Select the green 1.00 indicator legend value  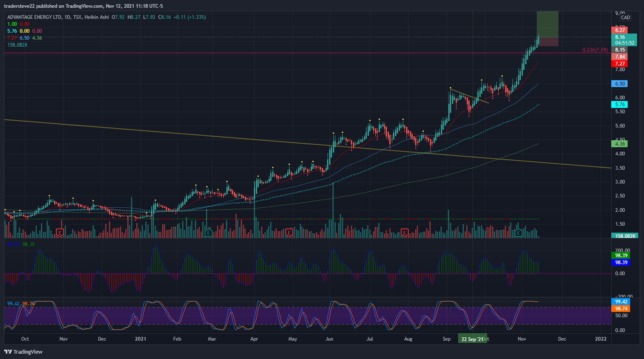pos(12,24)
